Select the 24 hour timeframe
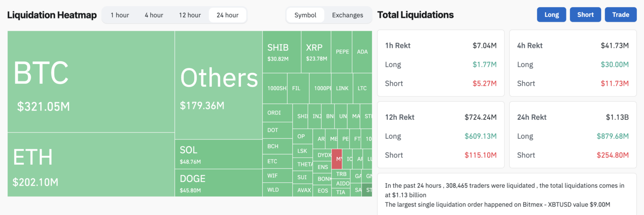Screen dimensions: 644x215 (x=228, y=15)
